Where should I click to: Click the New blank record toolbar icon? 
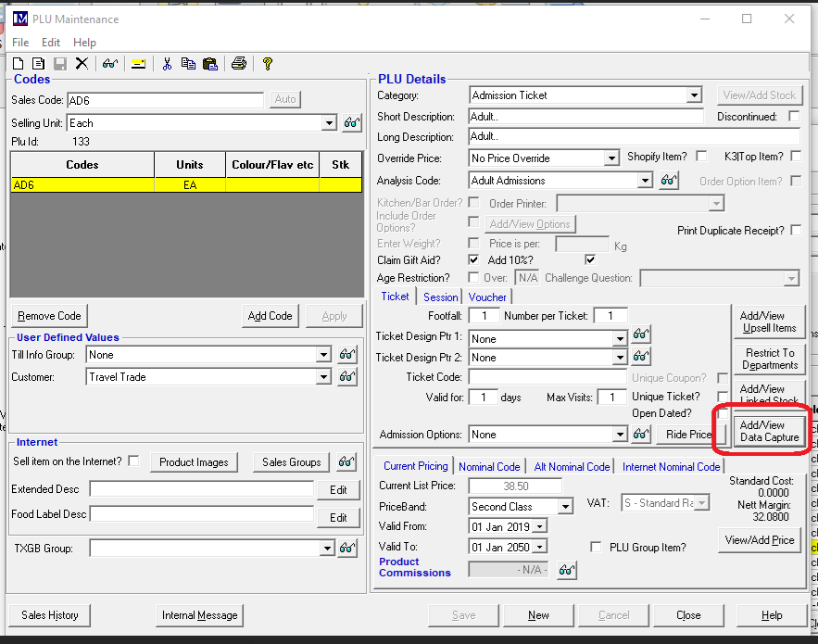pyautogui.click(x=18, y=64)
